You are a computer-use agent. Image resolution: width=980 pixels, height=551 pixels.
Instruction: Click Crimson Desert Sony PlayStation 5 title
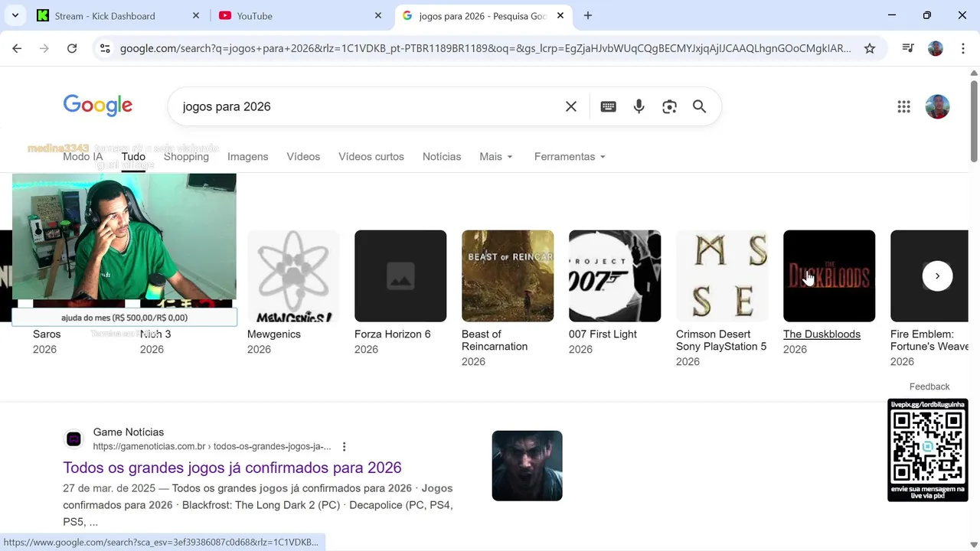[721, 340]
